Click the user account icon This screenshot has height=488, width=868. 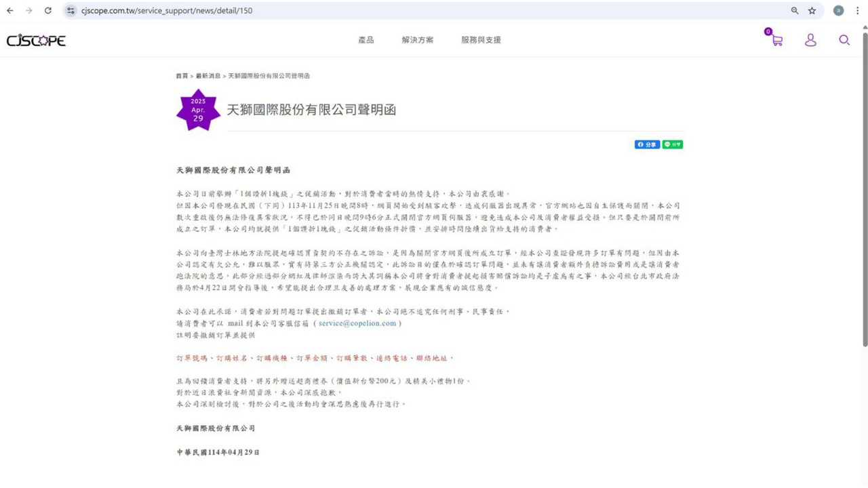(810, 40)
